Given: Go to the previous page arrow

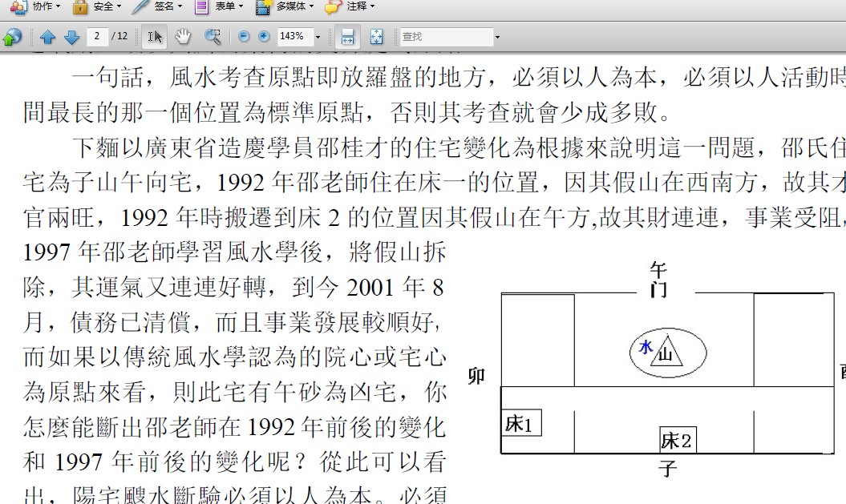Looking at the screenshot, I should (47, 37).
